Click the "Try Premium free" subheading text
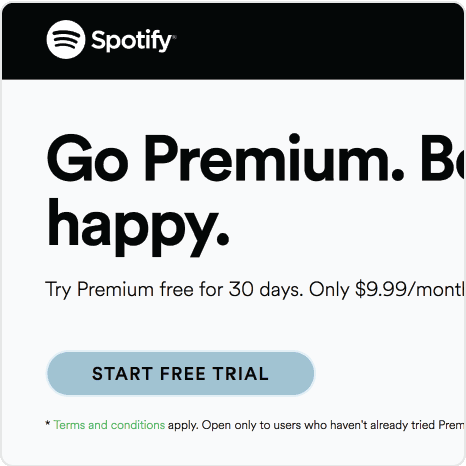 point(119,289)
